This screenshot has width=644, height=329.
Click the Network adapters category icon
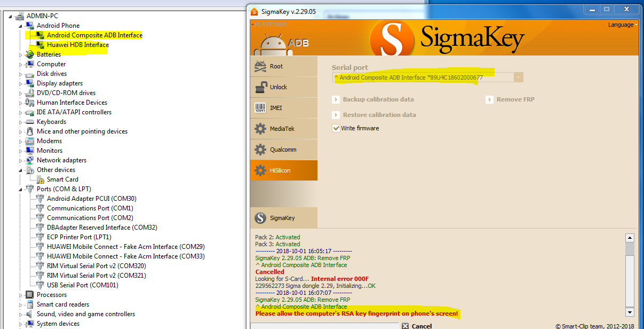coord(30,160)
